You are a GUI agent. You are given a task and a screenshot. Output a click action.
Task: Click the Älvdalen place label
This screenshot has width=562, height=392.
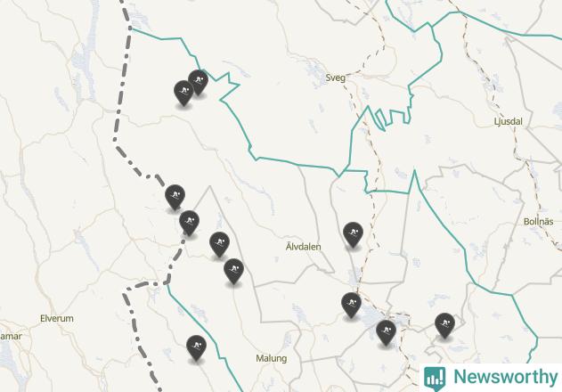pyautogui.click(x=303, y=247)
